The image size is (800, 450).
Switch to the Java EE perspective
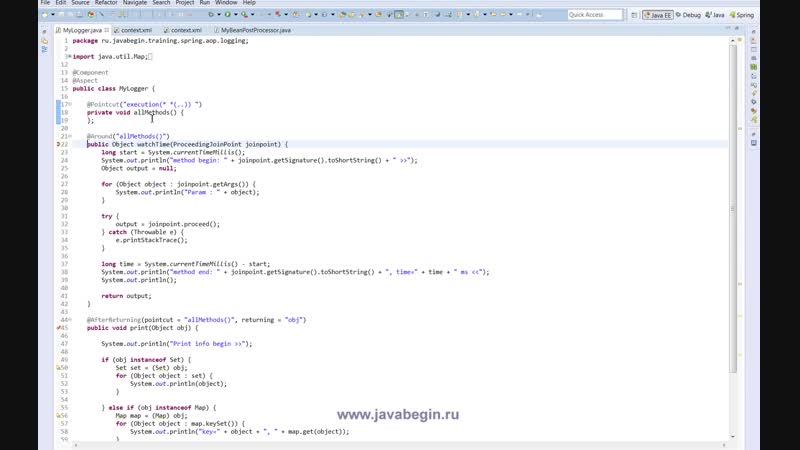658,15
